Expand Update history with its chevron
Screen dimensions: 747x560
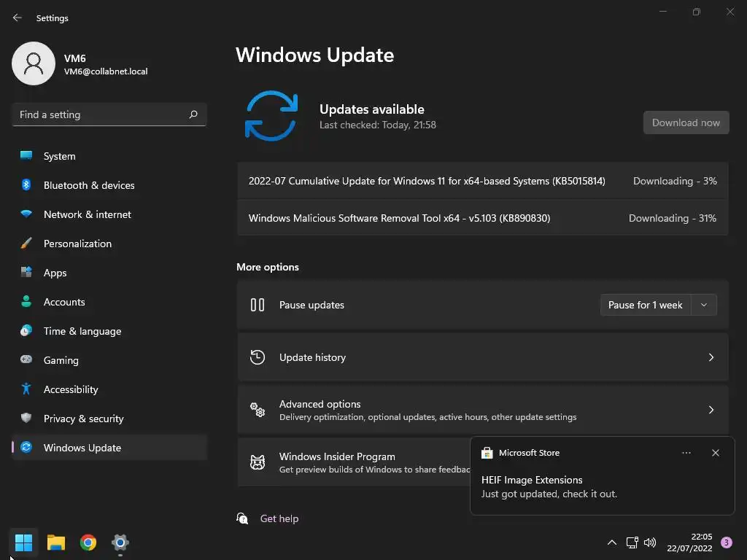click(711, 357)
